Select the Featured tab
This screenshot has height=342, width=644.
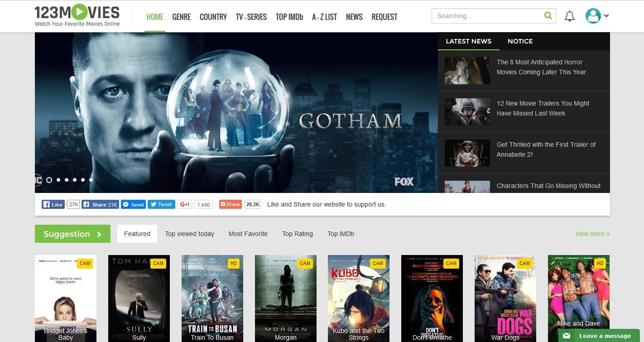click(137, 234)
